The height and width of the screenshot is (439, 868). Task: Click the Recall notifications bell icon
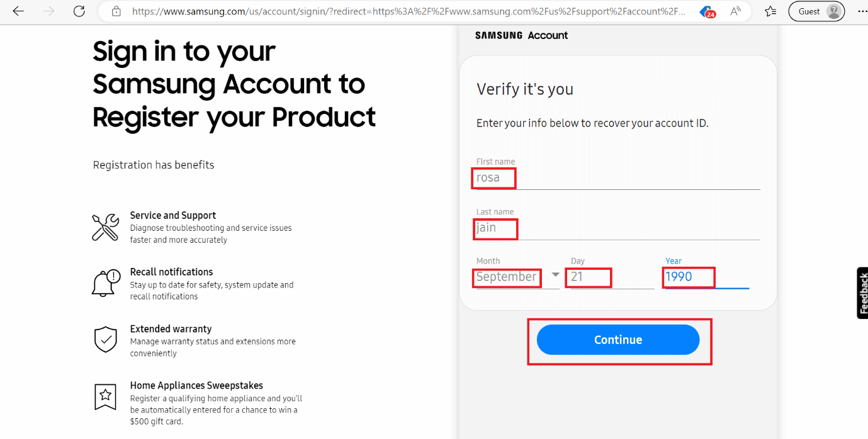tap(105, 284)
